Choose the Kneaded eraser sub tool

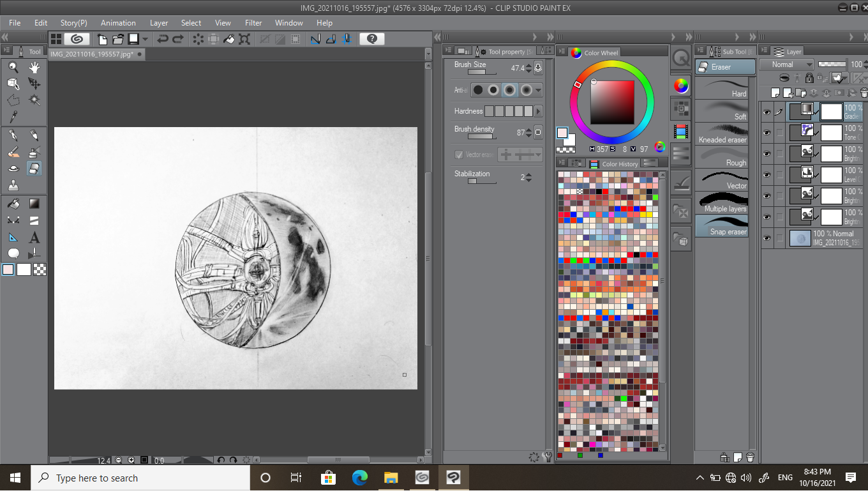721,134
